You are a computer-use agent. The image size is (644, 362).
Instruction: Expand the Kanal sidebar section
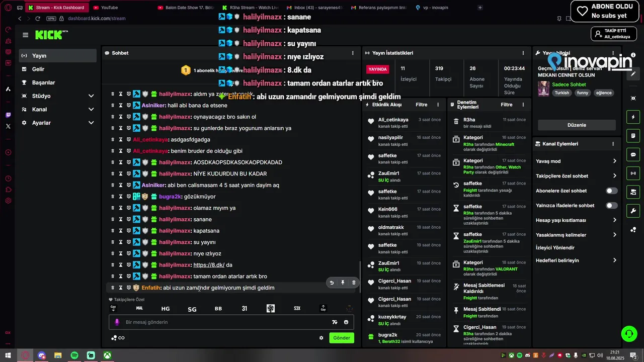coord(58,109)
